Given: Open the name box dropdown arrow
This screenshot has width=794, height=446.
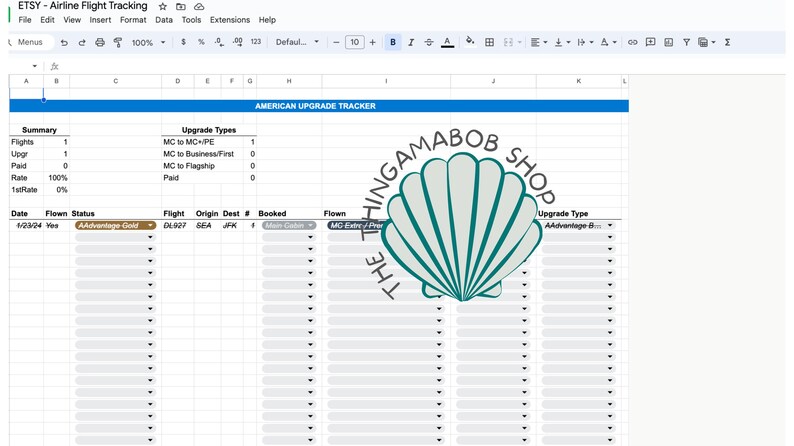Looking at the screenshot, I should coord(34,66).
